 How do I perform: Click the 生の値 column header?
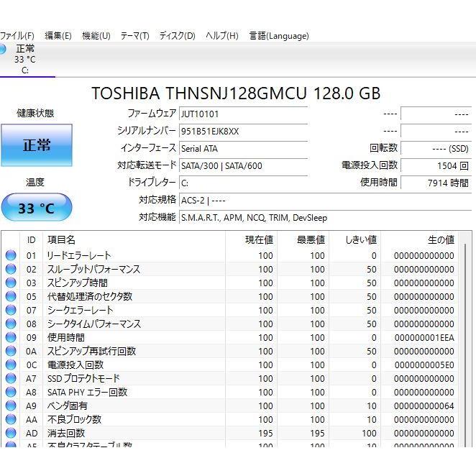pos(419,240)
